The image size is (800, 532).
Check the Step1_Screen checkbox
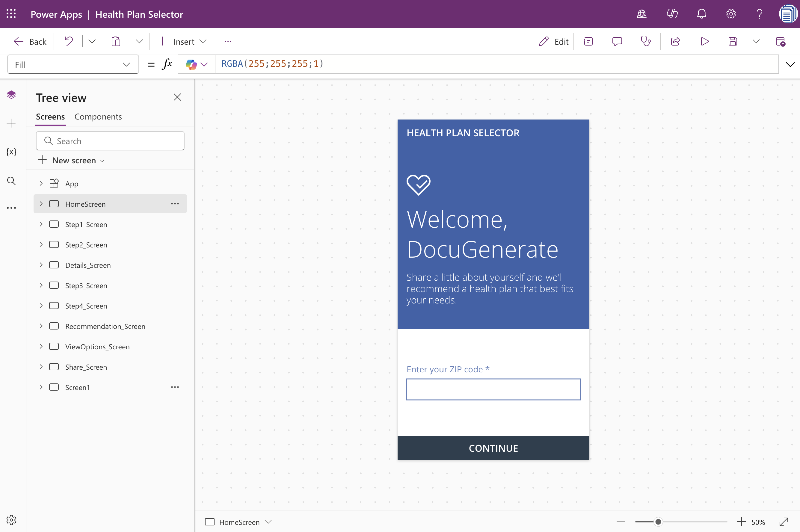[x=54, y=224]
